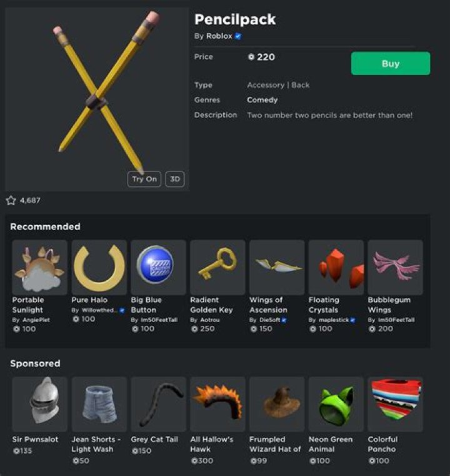This screenshot has width=450, height=476.
Task: Open Jean Shorts - Light Wash item
Action: tap(99, 404)
